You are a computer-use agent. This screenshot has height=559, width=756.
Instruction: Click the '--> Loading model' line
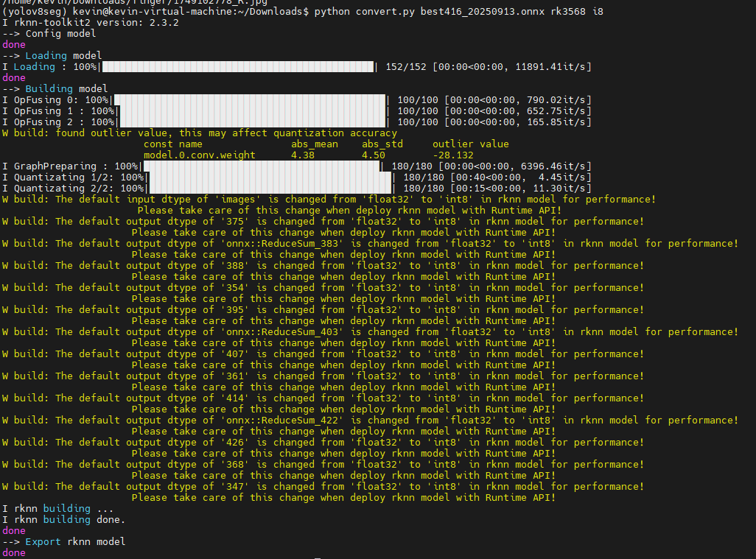pyautogui.click(x=52, y=55)
